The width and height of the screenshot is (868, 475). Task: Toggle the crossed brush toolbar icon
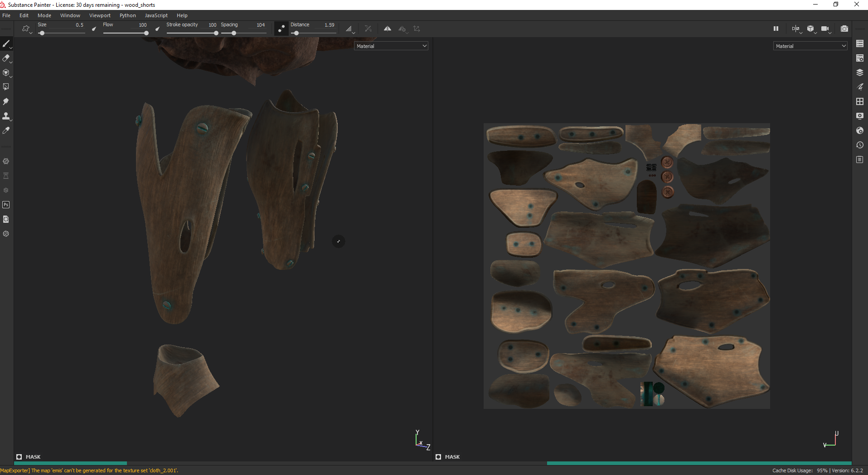click(368, 29)
